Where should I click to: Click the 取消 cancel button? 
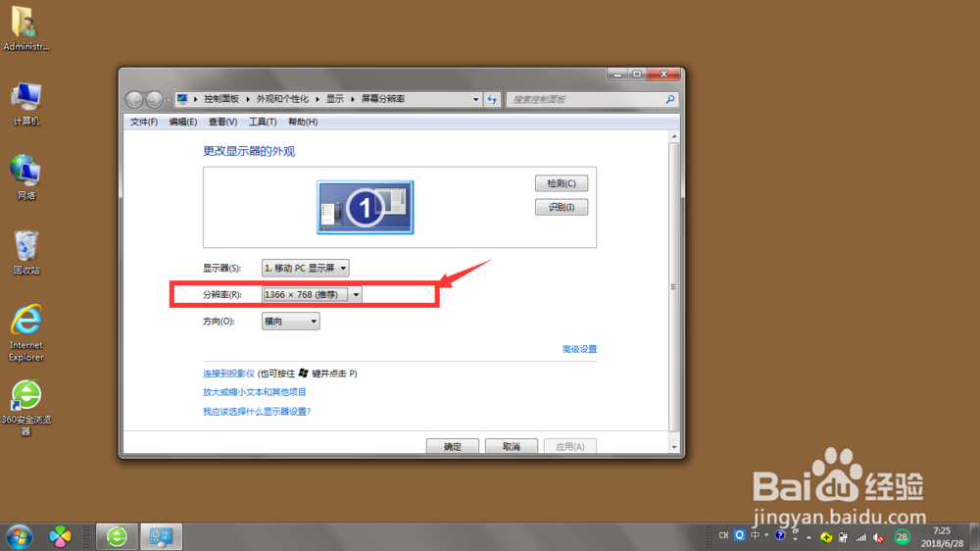(512, 446)
